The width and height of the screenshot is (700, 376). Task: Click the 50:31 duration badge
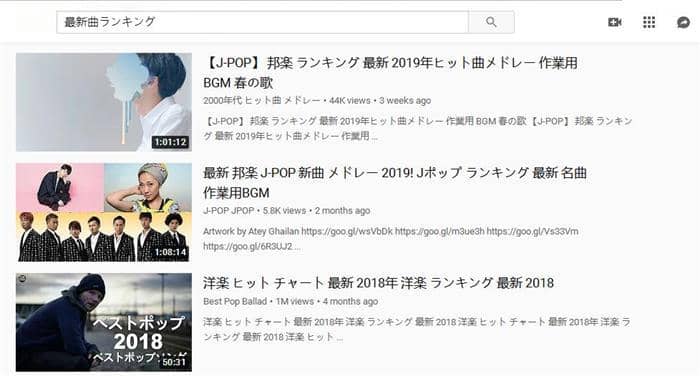click(174, 362)
